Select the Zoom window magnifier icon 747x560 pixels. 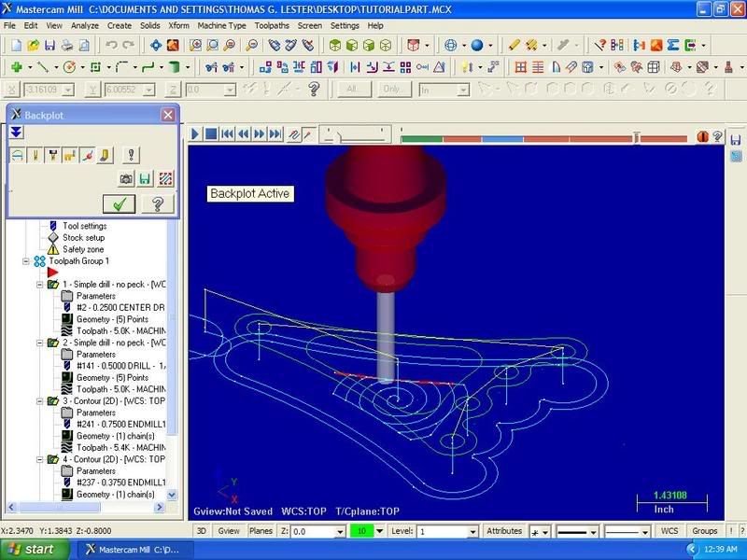(195, 45)
